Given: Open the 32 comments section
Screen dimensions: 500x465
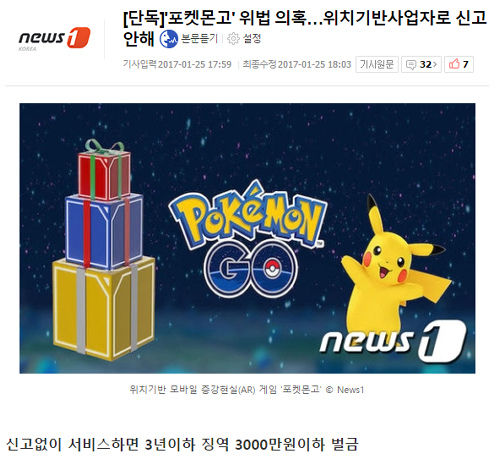Looking at the screenshot, I should pos(421,64).
